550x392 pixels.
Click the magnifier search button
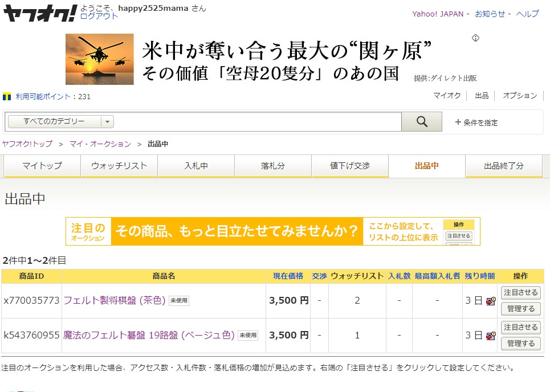coord(422,122)
